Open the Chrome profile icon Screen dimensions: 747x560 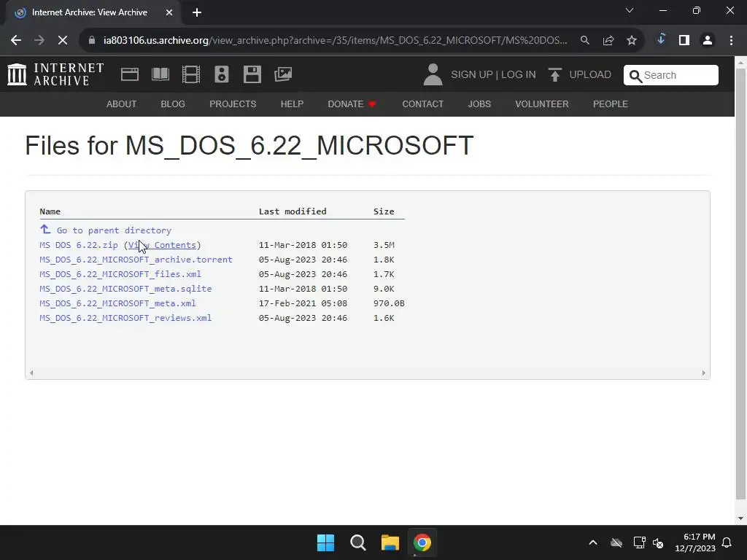[708, 41]
